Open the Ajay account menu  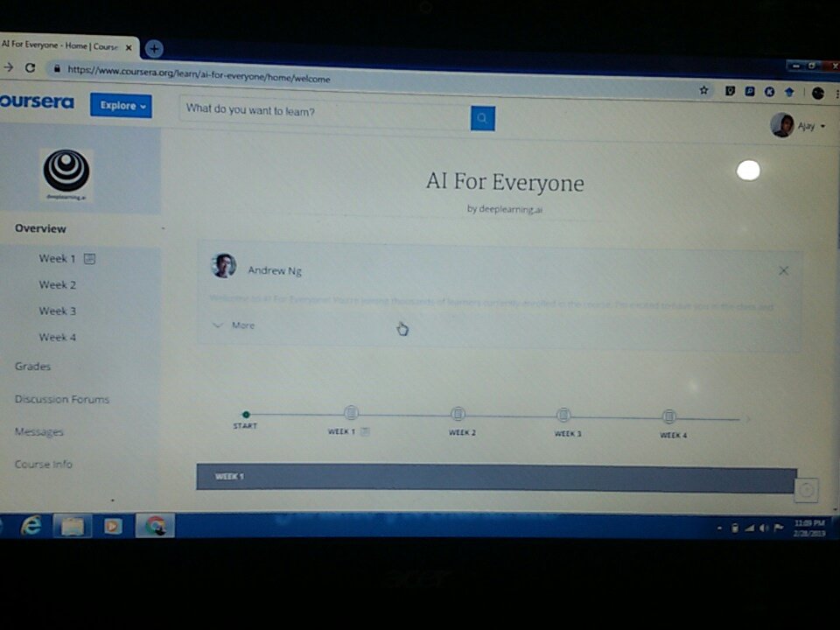[x=798, y=125]
